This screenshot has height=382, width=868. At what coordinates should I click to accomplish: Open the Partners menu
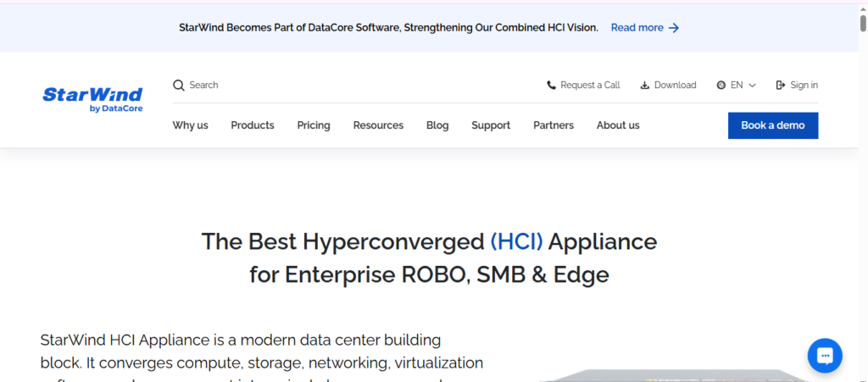[x=554, y=125]
